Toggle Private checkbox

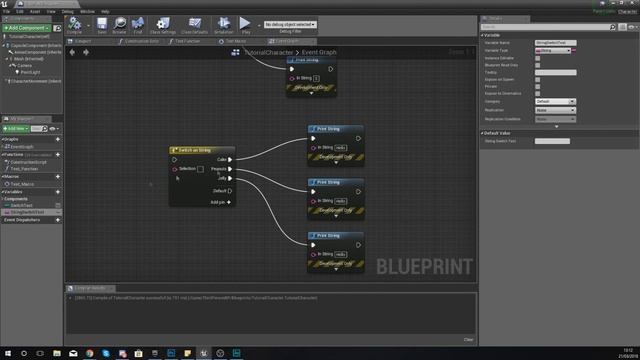[x=538, y=87]
